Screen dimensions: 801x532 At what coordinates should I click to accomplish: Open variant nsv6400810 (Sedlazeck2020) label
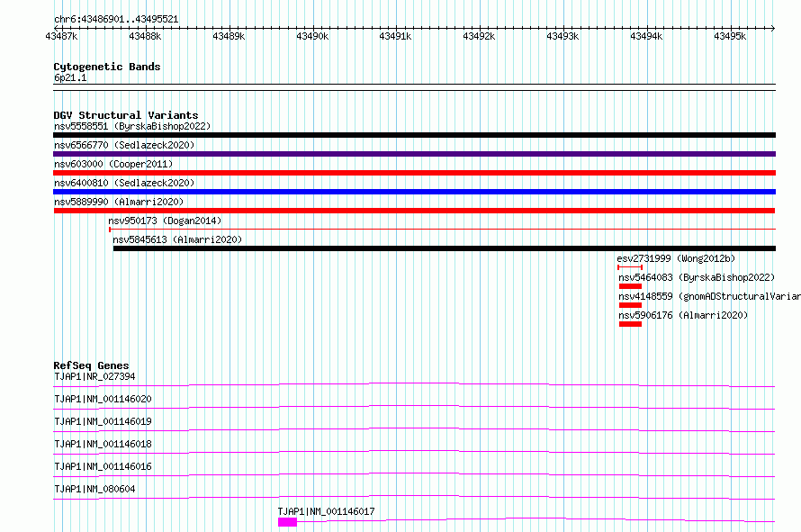(124, 183)
